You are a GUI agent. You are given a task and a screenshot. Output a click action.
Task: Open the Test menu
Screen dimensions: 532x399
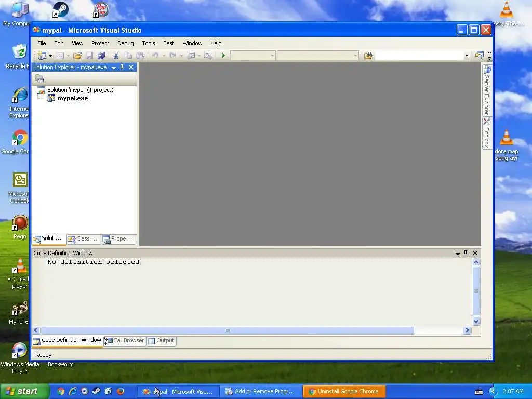pos(169,43)
